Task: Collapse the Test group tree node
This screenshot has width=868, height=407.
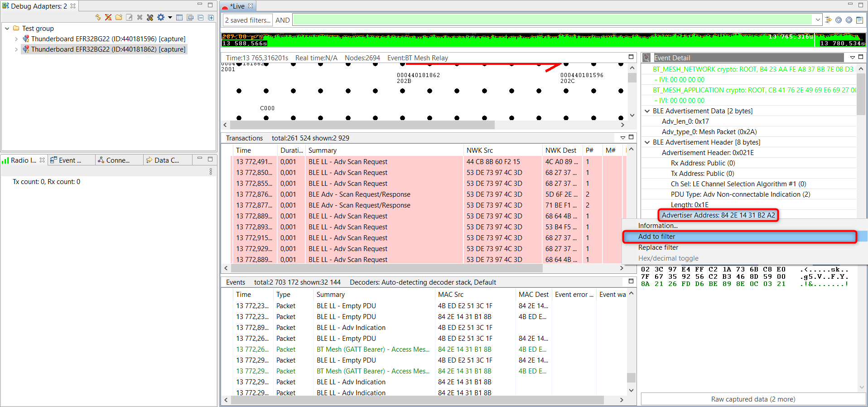Action: [7, 28]
